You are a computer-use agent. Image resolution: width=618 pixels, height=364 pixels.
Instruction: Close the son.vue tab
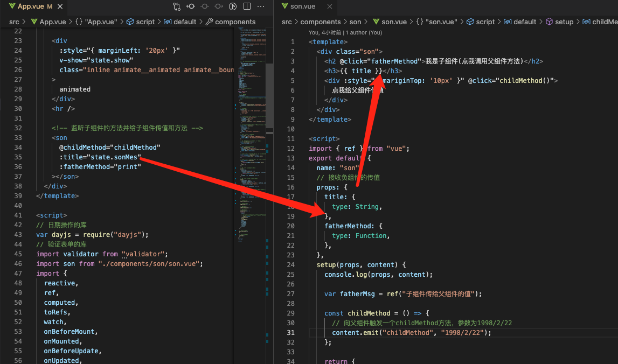[330, 6]
